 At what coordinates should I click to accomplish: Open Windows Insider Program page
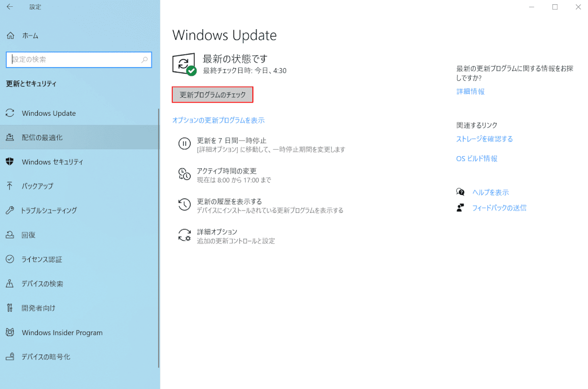pyautogui.click(x=80, y=333)
